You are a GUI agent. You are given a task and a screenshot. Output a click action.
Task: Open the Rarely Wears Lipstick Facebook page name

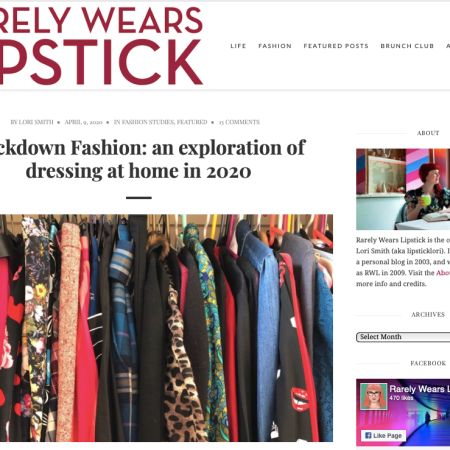click(x=420, y=389)
